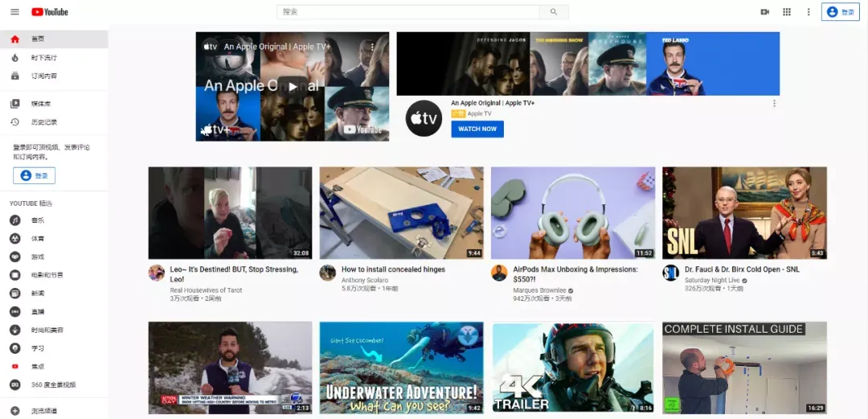Open the 360 video category

[55, 384]
